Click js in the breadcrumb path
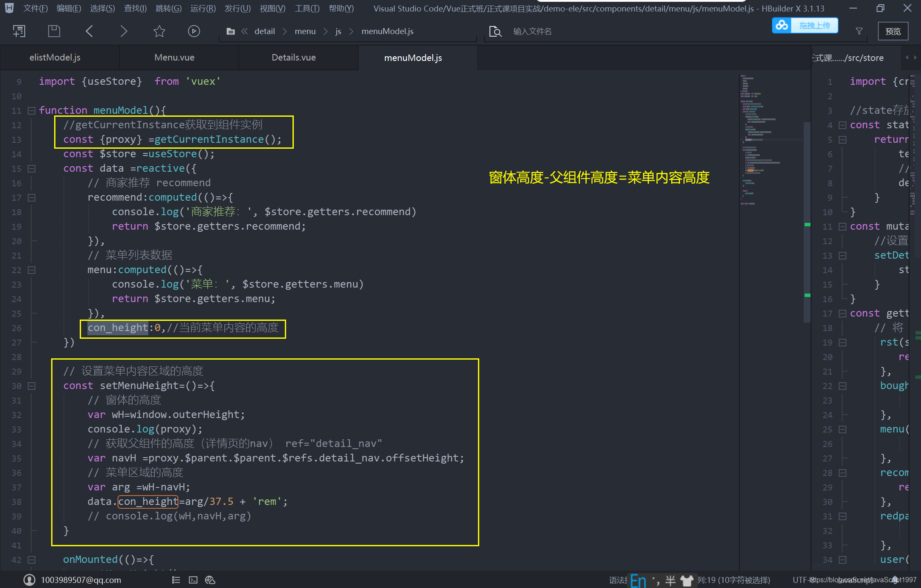The image size is (921, 588). coord(338,31)
